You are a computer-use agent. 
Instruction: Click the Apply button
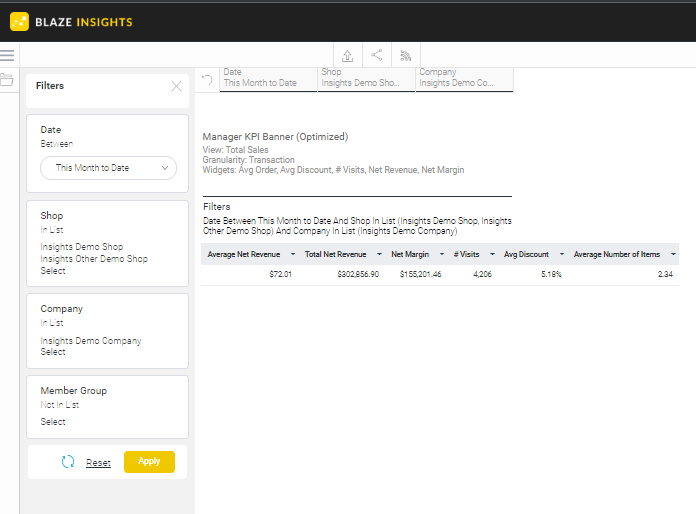pos(149,462)
